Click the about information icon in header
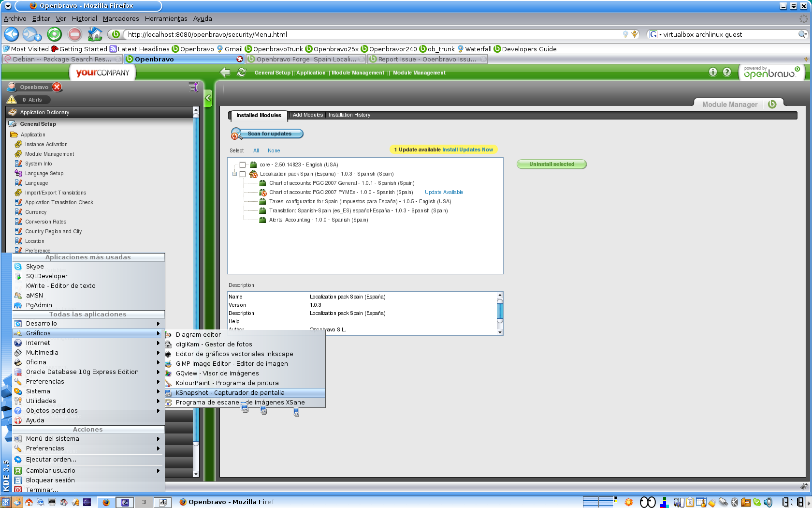 pyautogui.click(x=713, y=72)
